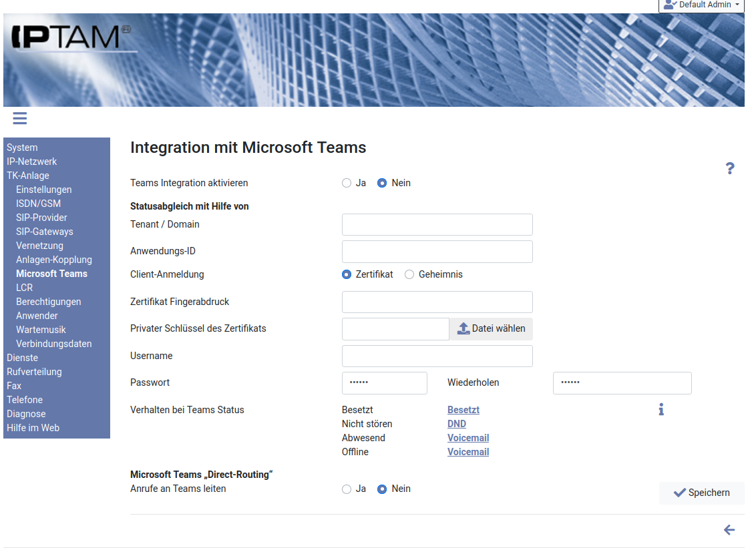Enable Teams Integration with Ja radio
Viewport: 756px width, 548px height.
pyautogui.click(x=347, y=183)
